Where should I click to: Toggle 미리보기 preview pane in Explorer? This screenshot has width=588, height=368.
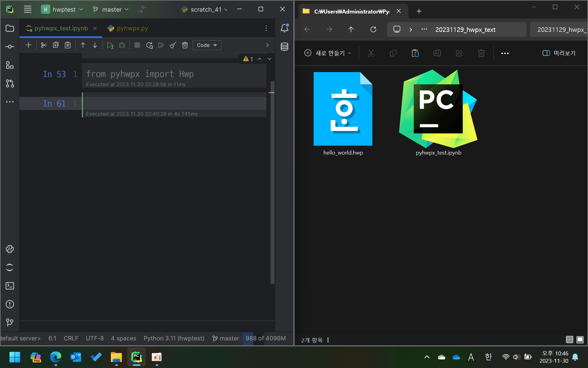point(559,53)
